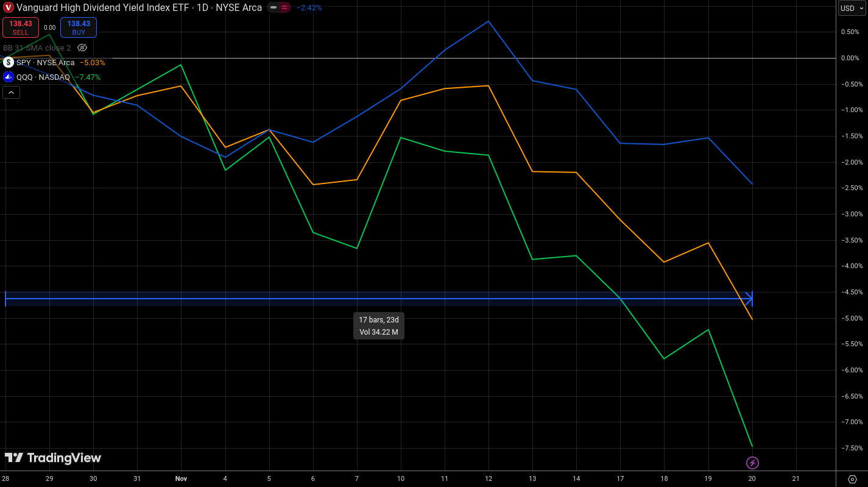This screenshot has height=487, width=868.
Task: Click the pink wavy-lines indicator status icon
Action: pyautogui.click(x=284, y=8)
